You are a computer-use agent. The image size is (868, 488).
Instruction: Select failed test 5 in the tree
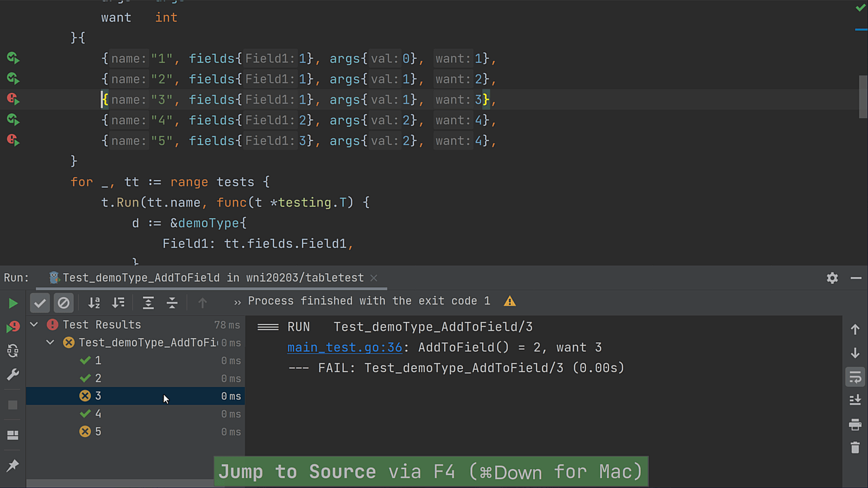(x=98, y=431)
